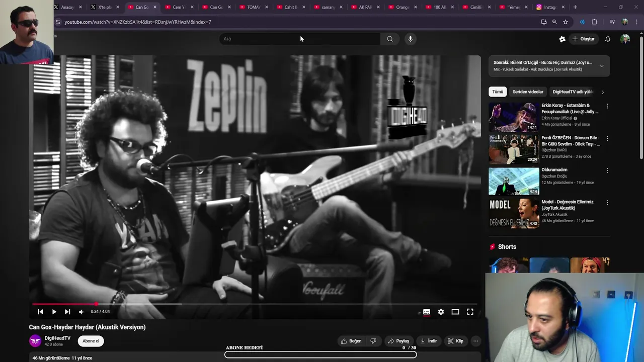Seek on the video progress bar
Viewport: 644px width, 362px height.
click(254, 304)
